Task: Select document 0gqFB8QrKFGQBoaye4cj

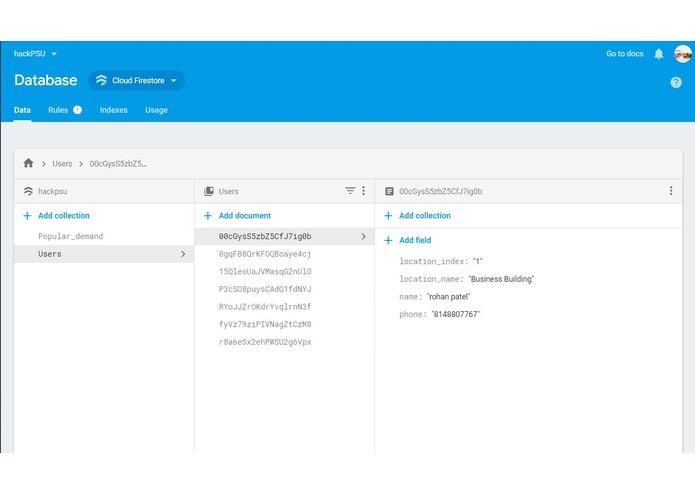Action: 265,254
